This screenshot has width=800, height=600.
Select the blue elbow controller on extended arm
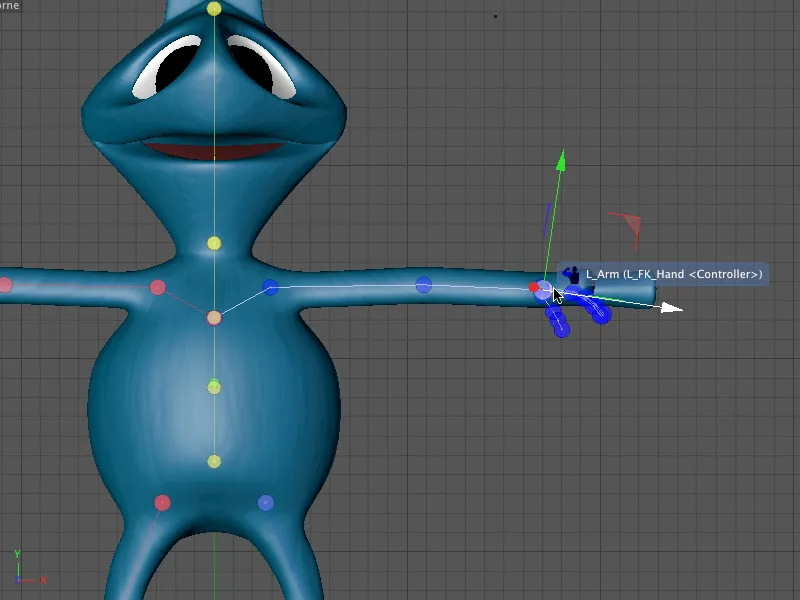(x=424, y=283)
